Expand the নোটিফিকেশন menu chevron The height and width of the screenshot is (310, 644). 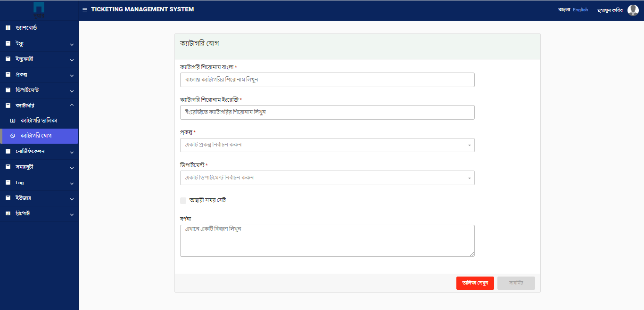click(72, 153)
